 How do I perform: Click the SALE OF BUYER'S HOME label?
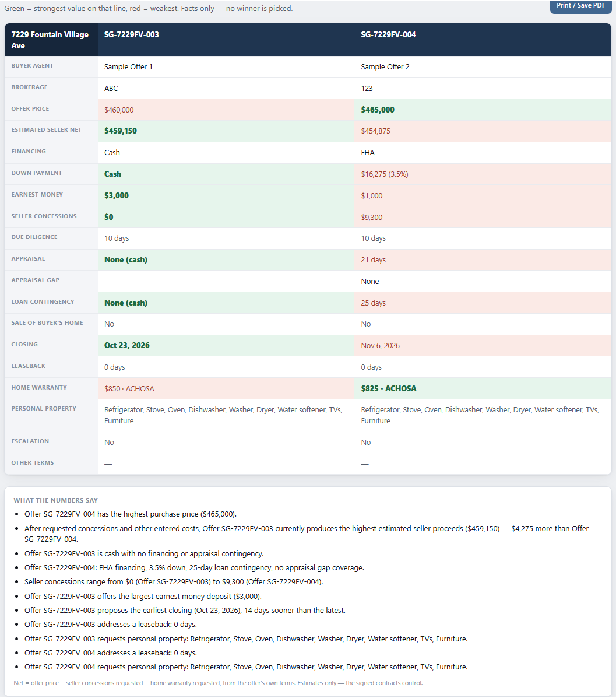[47, 322]
